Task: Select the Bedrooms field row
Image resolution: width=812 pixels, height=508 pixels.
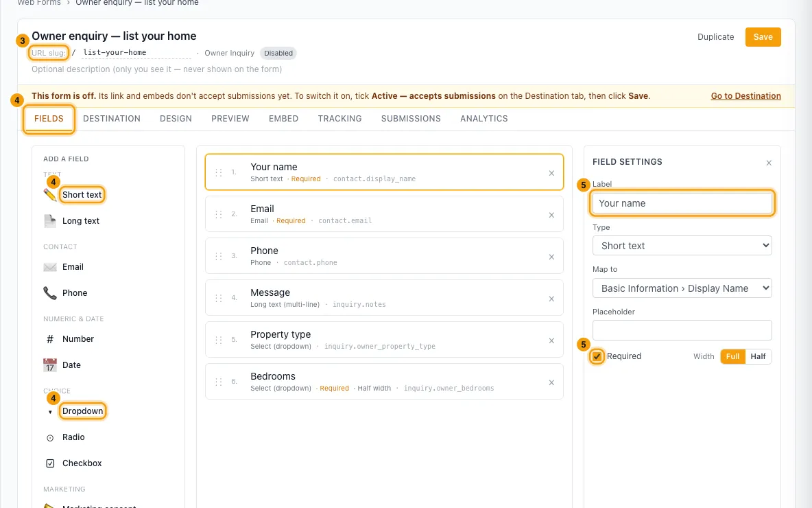Action: (384, 382)
